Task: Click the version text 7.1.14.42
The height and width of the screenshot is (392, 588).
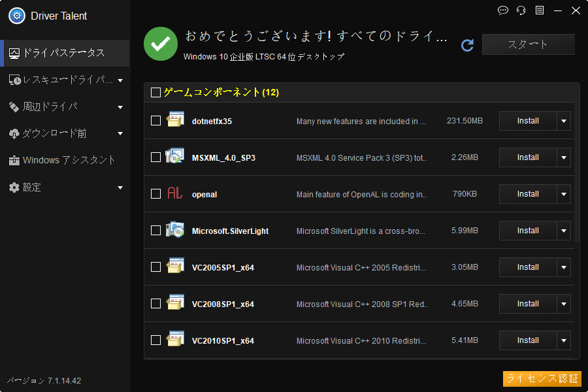Action: tap(64, 381)
